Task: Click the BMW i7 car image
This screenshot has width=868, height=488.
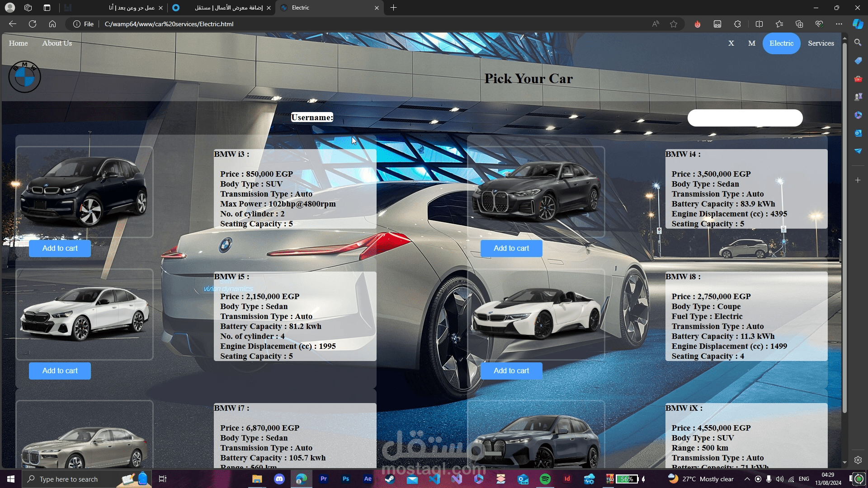Action: tap(85, 435)
